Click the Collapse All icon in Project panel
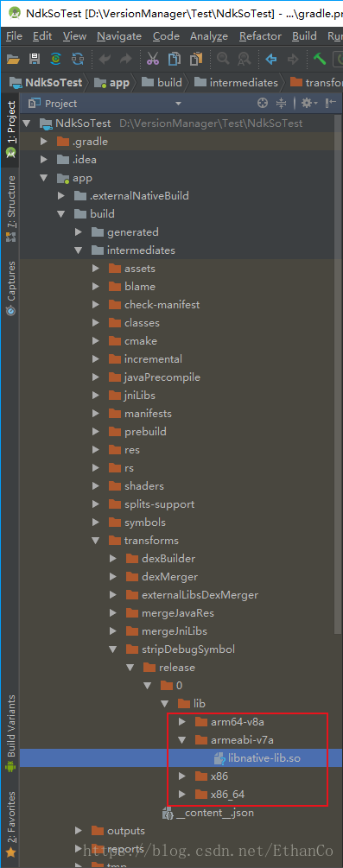The image size is (343, 868). [281, 103]
